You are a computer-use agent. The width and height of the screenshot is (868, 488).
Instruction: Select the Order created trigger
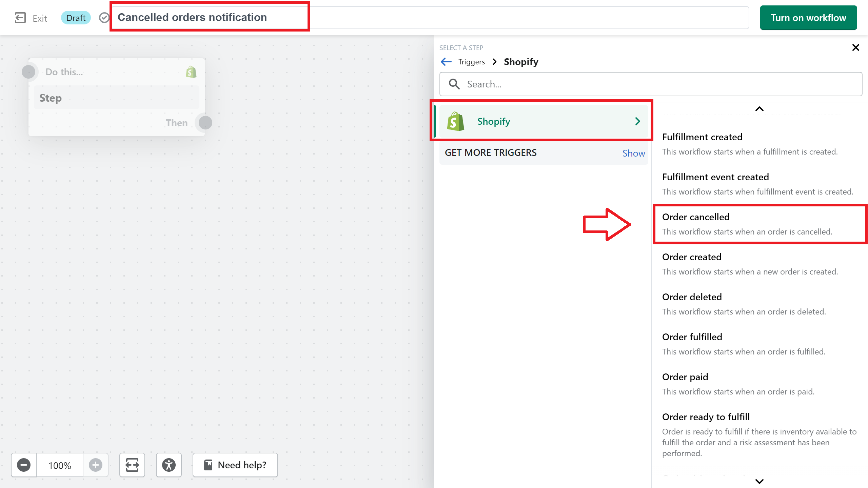(759, 264)
